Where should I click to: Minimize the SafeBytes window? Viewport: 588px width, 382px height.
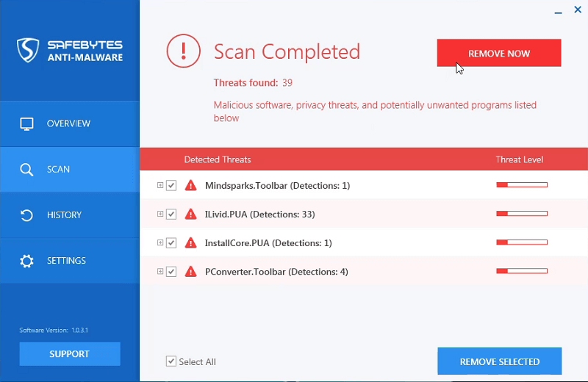(x=559, y=12)
